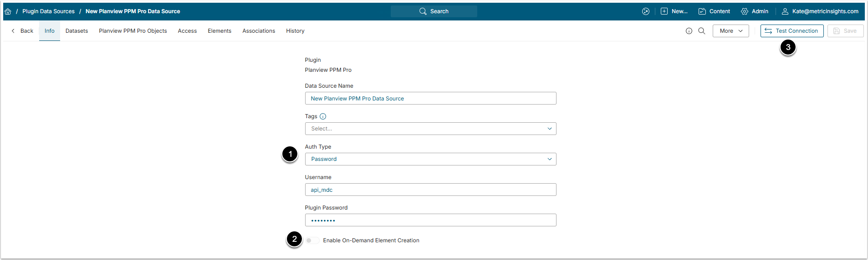Click the top Search bar

(x=434, y=11)
